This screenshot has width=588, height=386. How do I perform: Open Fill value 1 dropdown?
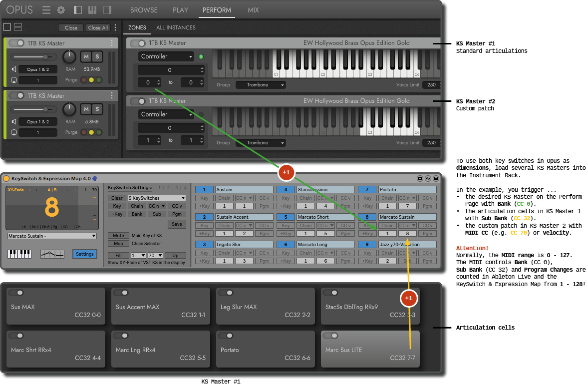pyautogui.click(x=138, y=256)
